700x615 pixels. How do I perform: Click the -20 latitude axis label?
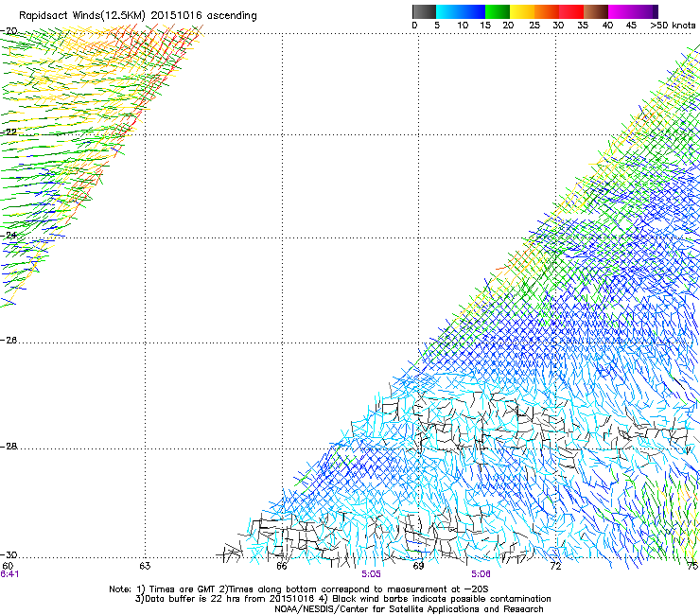tap(9, 31)
